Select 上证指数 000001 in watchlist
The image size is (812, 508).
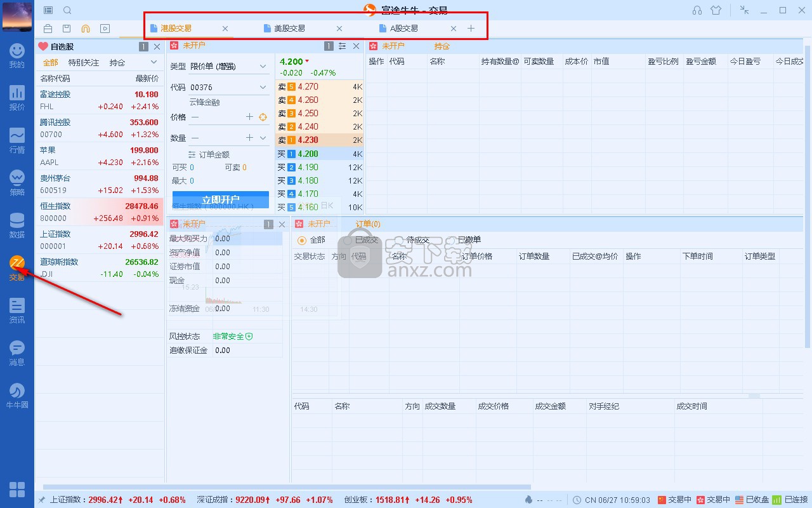[x=100, y=240]
